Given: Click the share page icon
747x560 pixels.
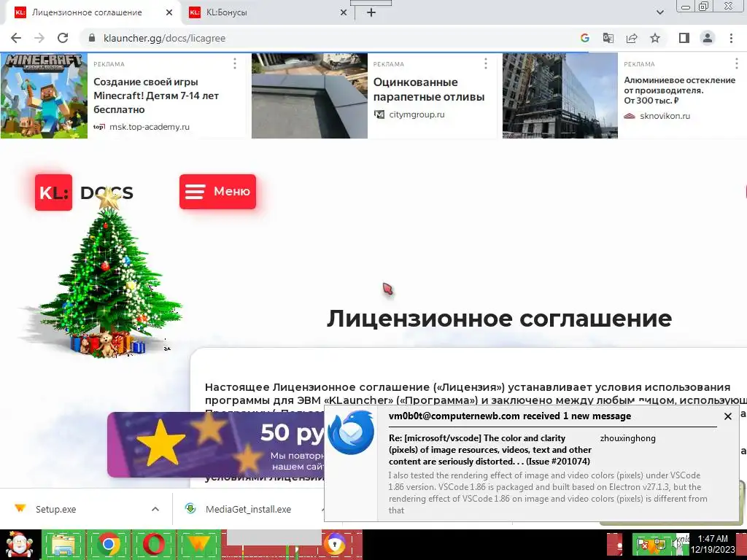Looking at the screenshot, I should point(632,38).
